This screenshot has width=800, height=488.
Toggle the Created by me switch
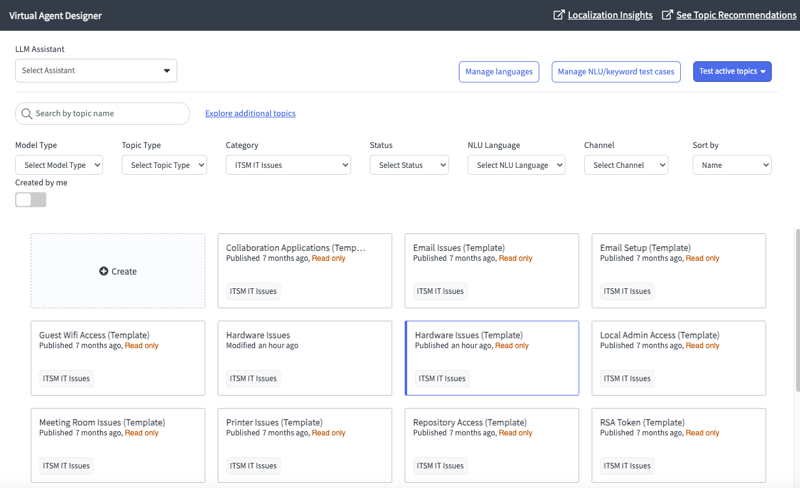tap(31, 200)
